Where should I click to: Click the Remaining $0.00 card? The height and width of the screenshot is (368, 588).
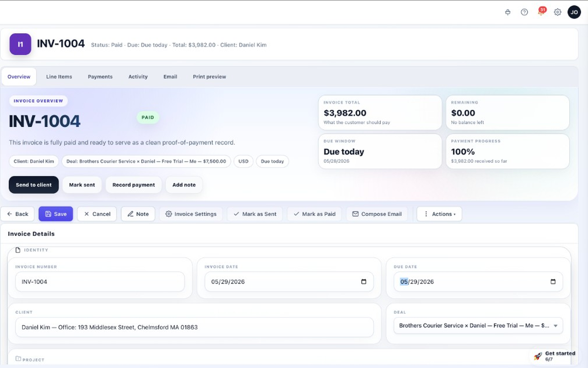click(508, 112)
